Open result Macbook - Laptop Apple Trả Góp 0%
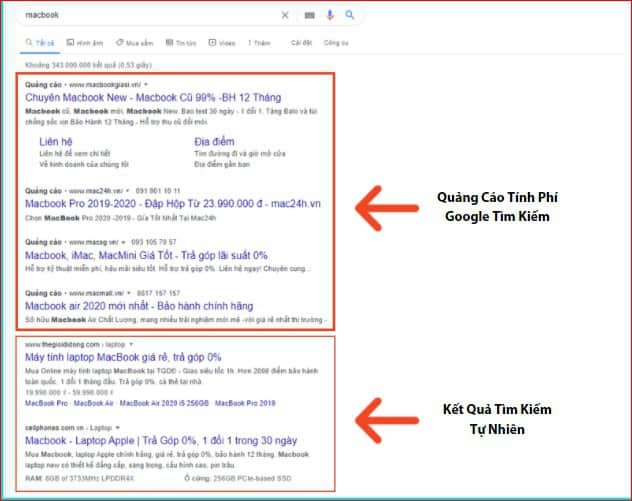The image size is (632, 501). tap(161, 441)
